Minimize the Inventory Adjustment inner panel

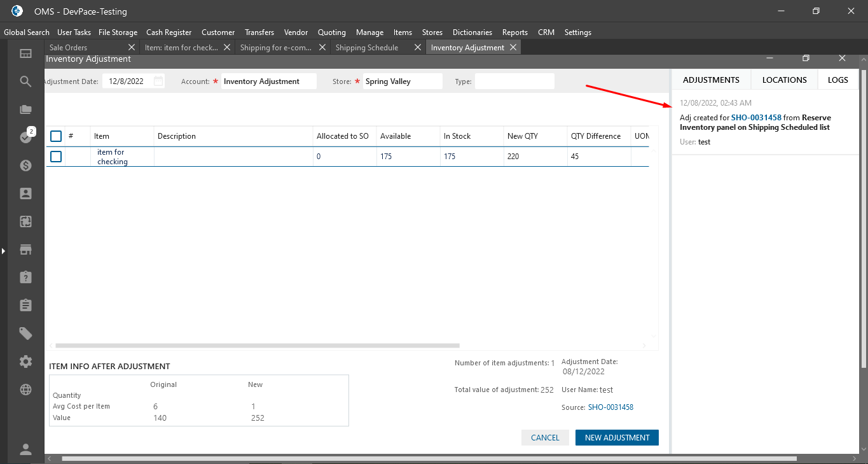click(x=769, y=59)
